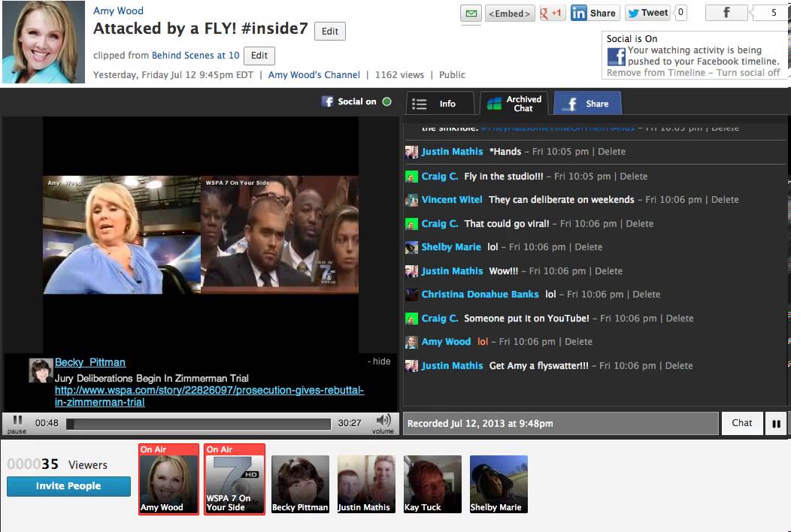Open the Embed code button
The height and width of the screenshot is (532, 791).
(x=510, y=14)
